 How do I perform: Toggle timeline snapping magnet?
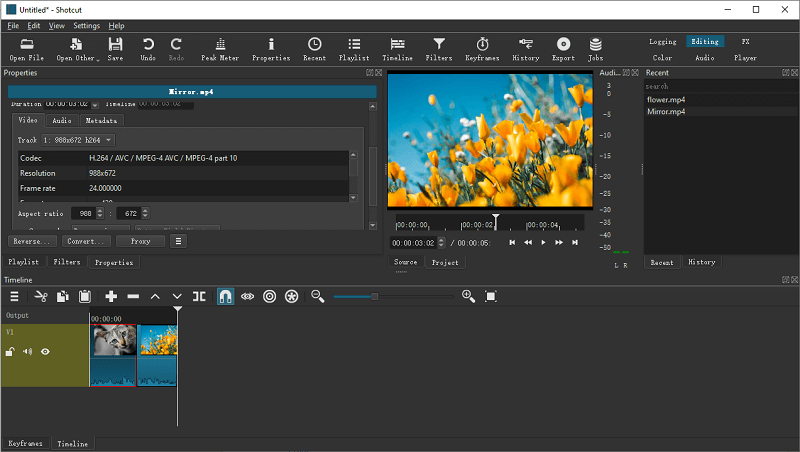click(x=225, y=296)
